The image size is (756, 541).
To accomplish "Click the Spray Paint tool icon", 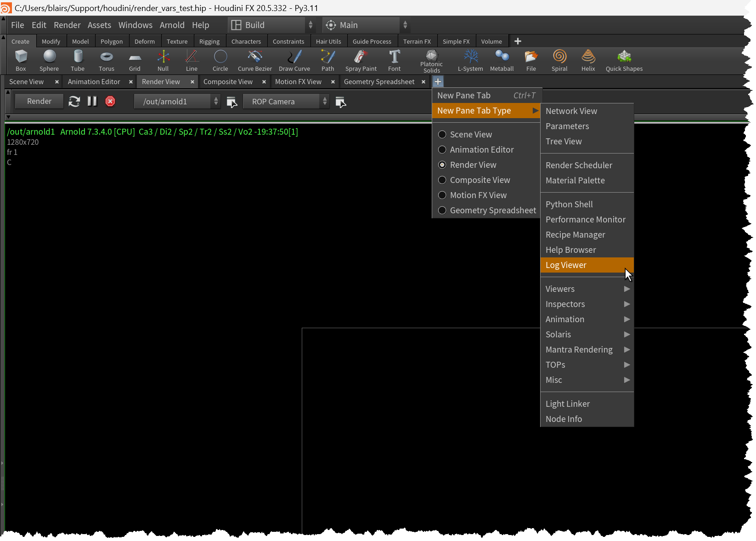I will point(361,61).
